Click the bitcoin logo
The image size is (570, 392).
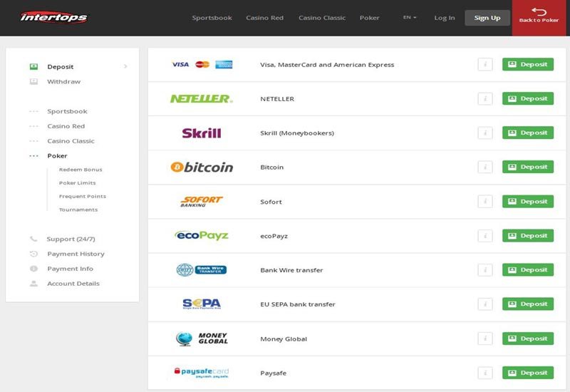click(202, 167)
